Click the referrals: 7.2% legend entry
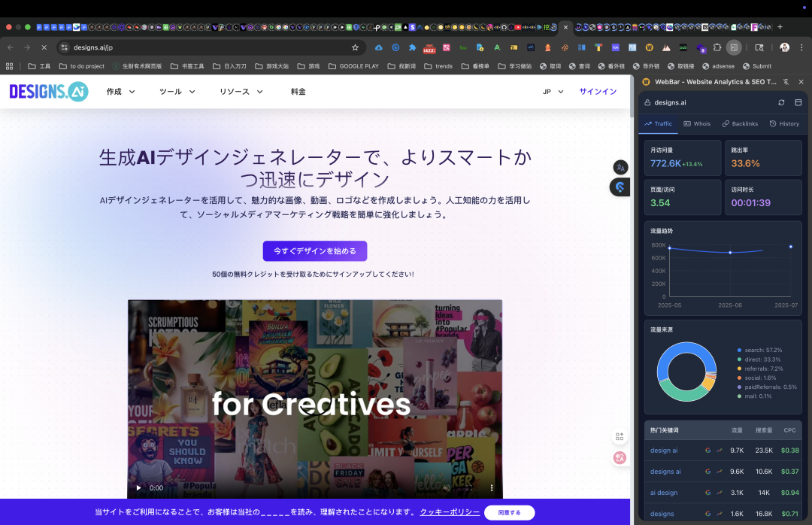The image size is (812, 525). (x=760, y=369)
